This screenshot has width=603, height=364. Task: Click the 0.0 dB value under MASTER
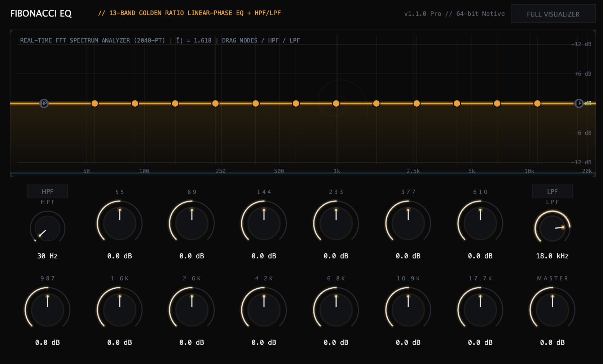click(553, 342)
